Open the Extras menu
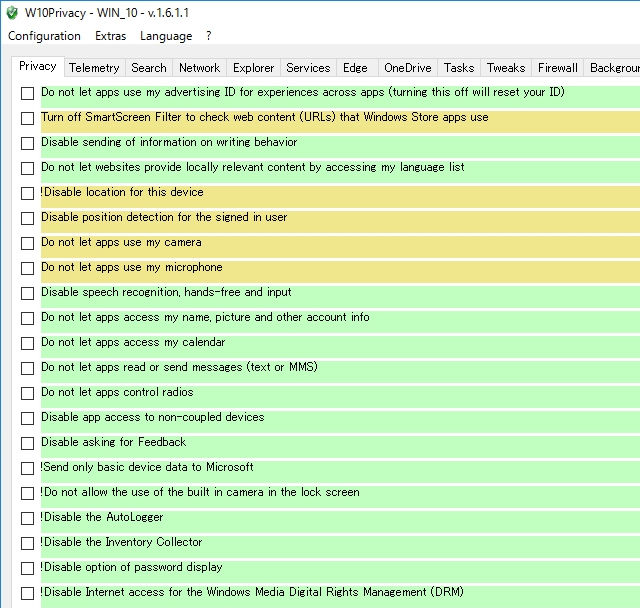Viewport: 640px width, 608px height. [x=110, y=36]
